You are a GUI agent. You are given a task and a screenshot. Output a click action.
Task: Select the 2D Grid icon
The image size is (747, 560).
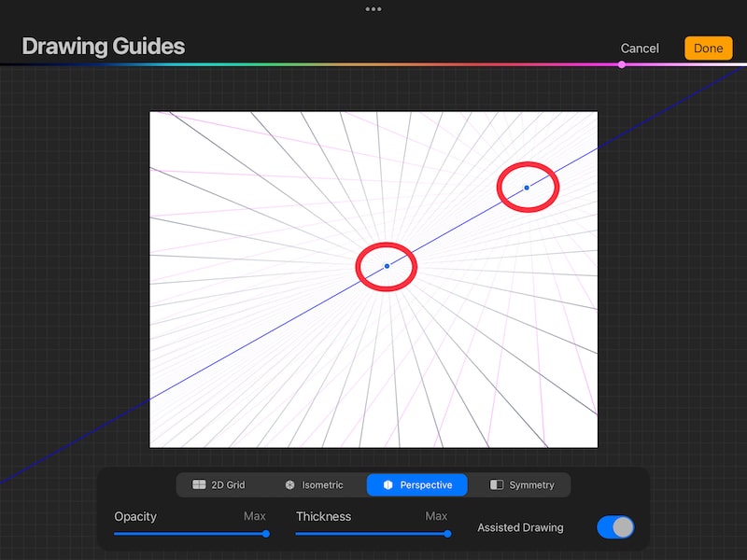[x=198, y=484]
